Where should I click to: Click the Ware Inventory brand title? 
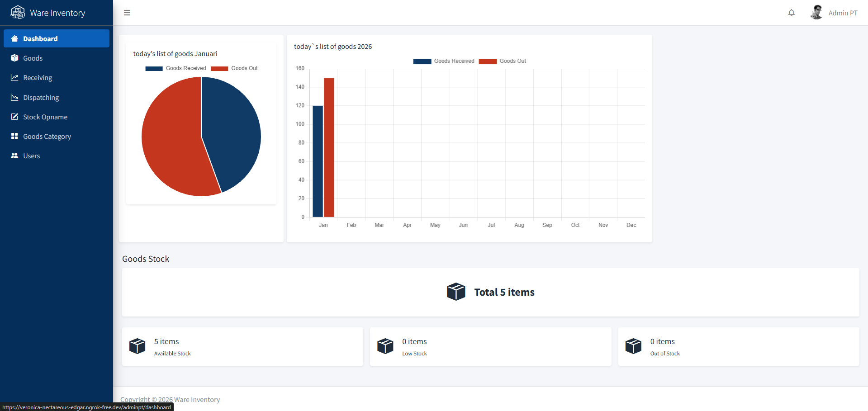tap(57, 13)
